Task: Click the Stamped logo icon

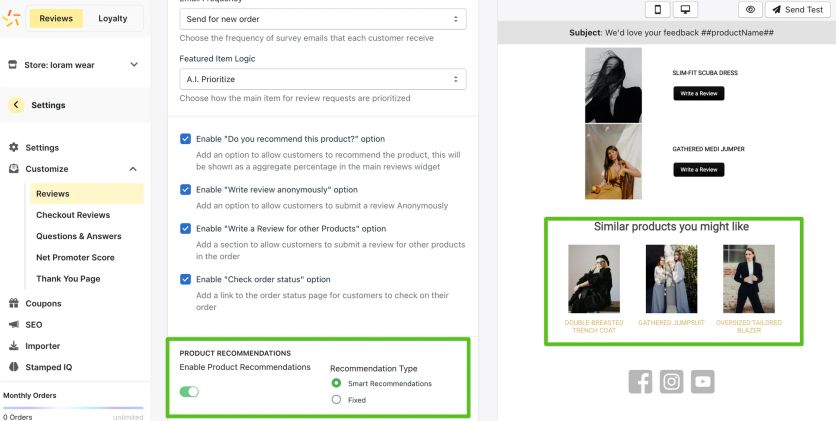Action: point(11,18)
